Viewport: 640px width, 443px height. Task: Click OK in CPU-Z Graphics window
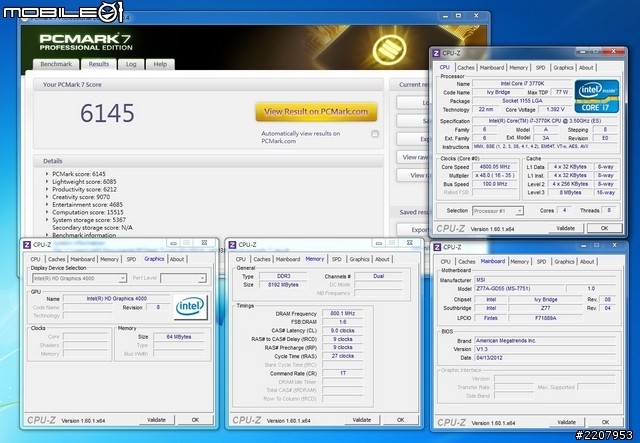point(195,420)
